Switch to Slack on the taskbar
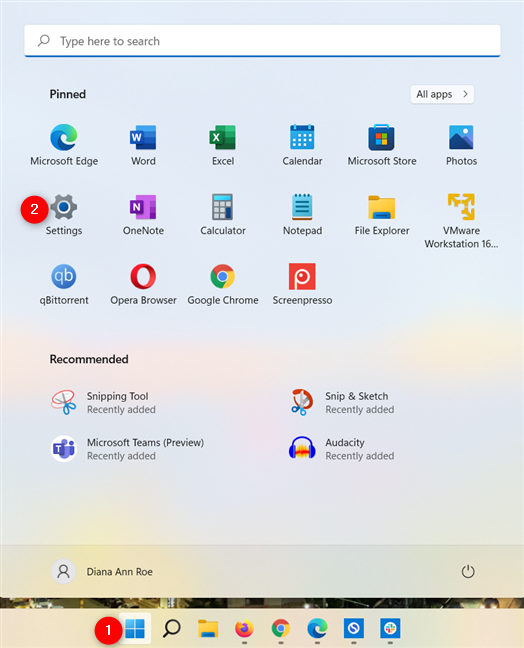The width and height of the screenshot is (524, 648). [x=390, y=629]
